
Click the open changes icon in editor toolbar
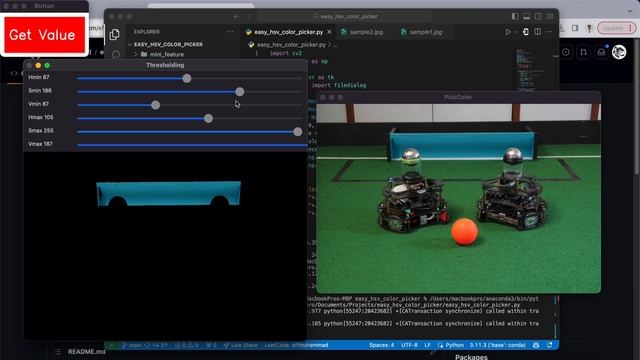pos(526,31)
